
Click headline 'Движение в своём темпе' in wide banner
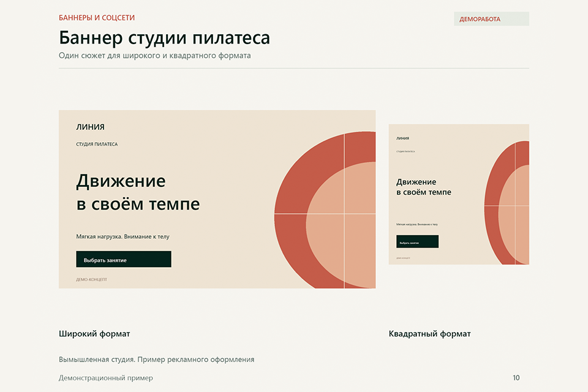click(138, 192)
